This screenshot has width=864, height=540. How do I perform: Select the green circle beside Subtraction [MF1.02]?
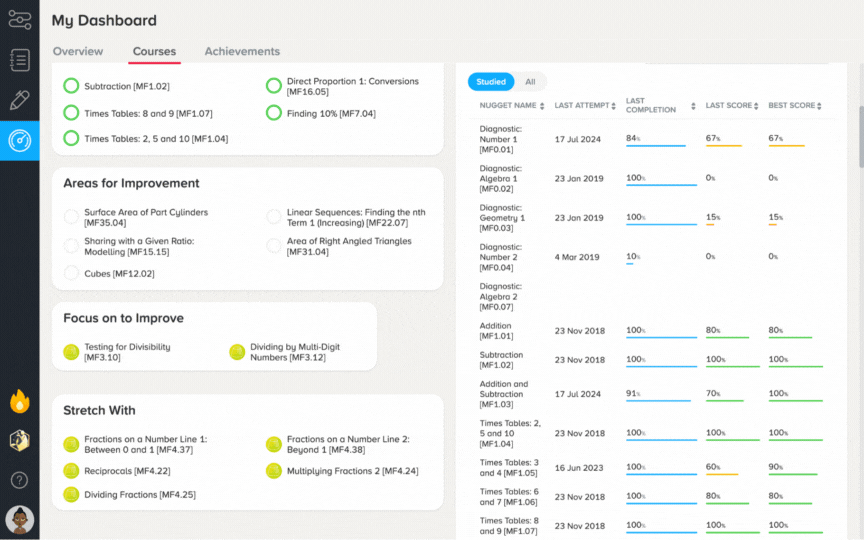click(x=71, y=86)
